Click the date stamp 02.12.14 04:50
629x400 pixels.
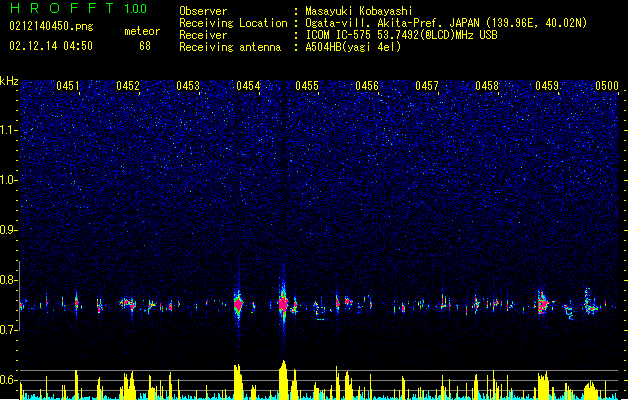pos(51,46)
